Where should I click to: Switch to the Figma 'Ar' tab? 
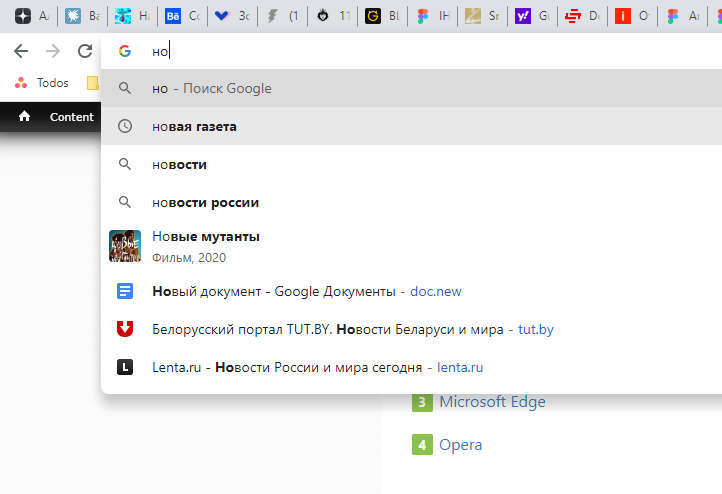tap(682, 17)
